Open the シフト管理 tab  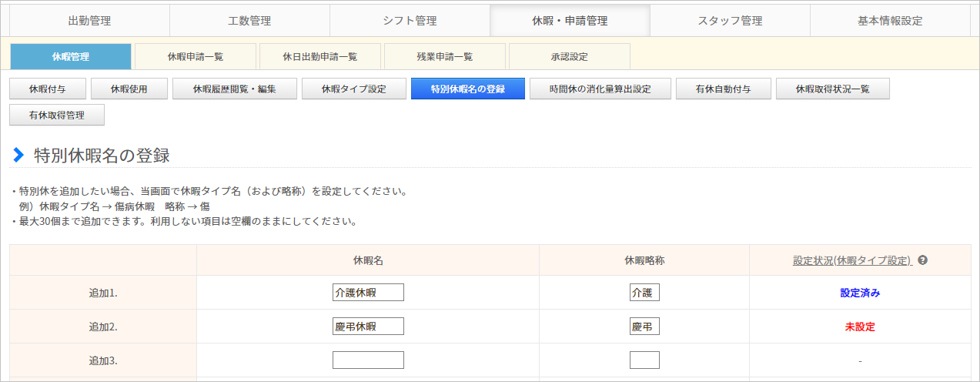click(x=410, y=21)
